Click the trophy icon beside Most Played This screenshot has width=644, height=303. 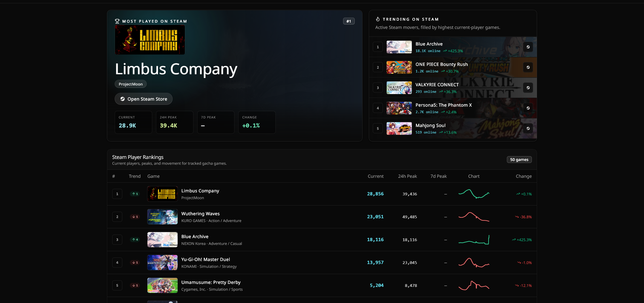(x=117, y=21)
